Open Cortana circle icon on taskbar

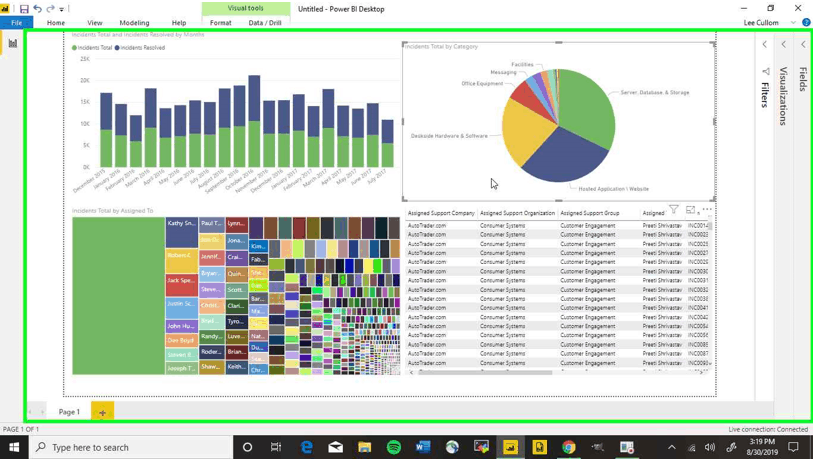[x=247, y=448]
